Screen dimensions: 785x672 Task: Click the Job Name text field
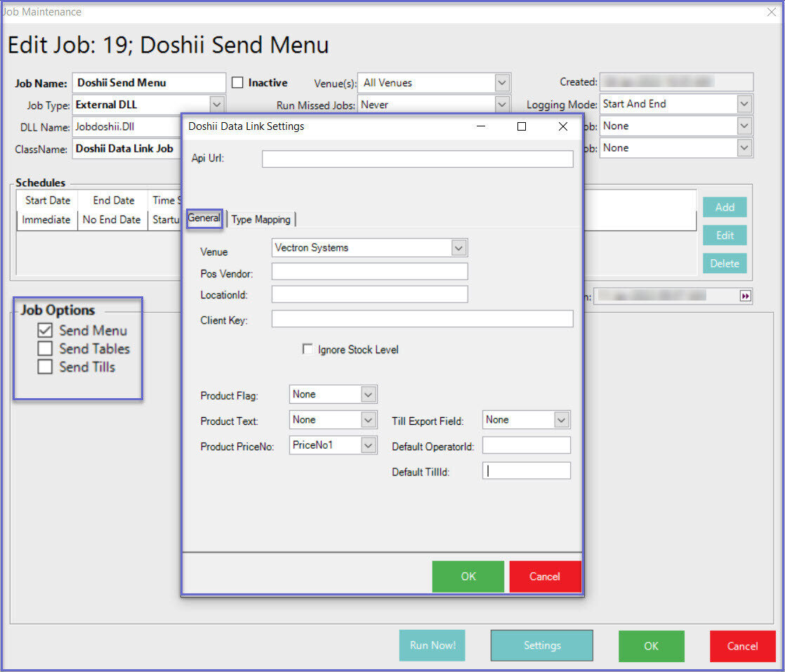pyautogui.click(x=149, y=83)
